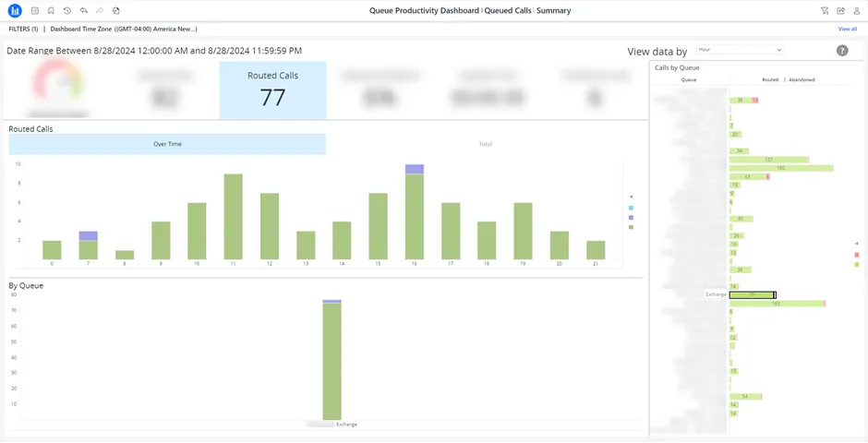Refresh data with the re-prompt icon
Viewport: 868px width, 443px height.
(x=115, y=10)
